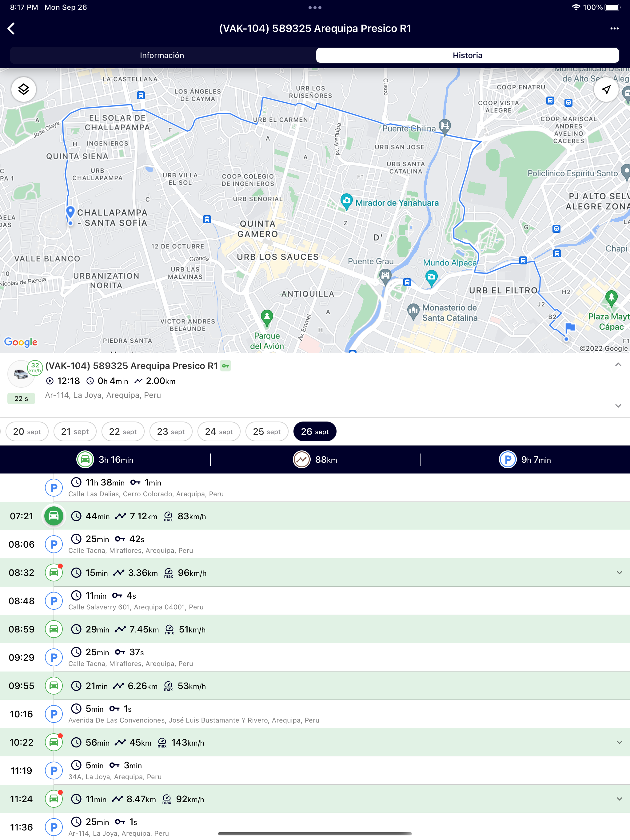Tap the multitasking three dots at top

point(315,8)
